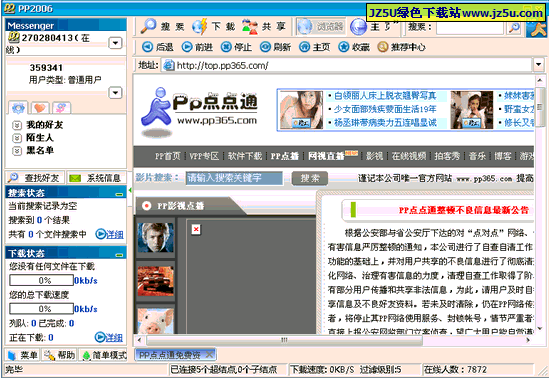Click the broken image red X icon
The height and width of the screenshot is (378, 549).
point(196,229)
